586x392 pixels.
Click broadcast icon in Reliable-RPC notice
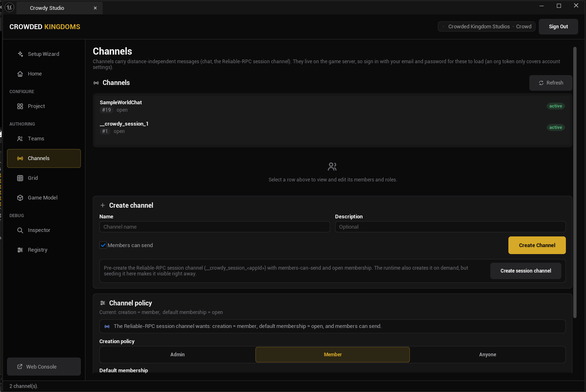pos(107,326)
